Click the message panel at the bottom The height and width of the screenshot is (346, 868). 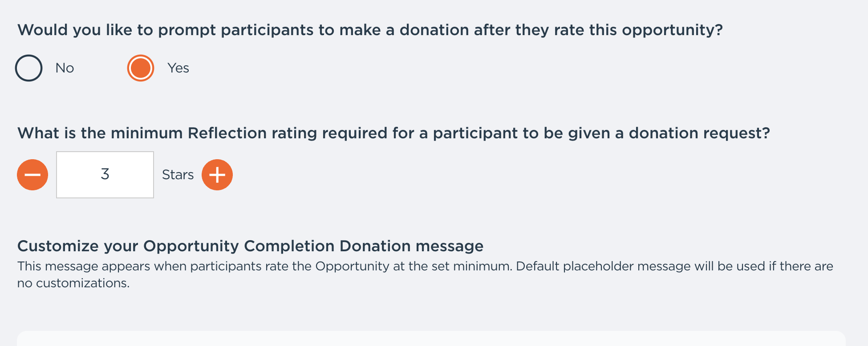(431, 338)
